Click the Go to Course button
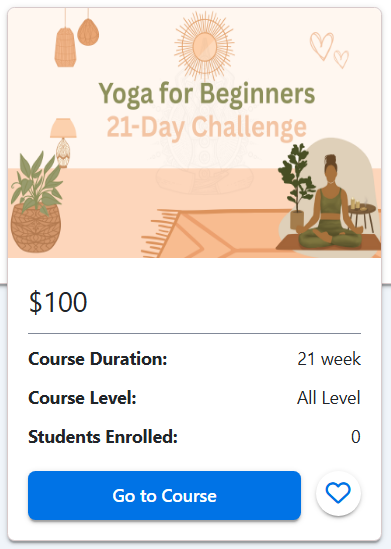The width and height of the screenshot is (391, 549). click(x=165, y=495)
